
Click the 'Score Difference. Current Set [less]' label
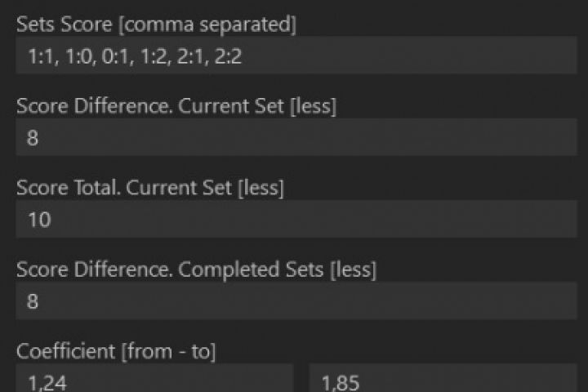click(176, 106)
